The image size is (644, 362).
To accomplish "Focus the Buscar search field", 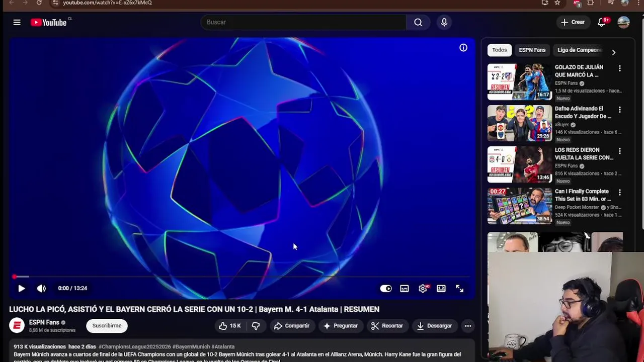I will [303, 22].
